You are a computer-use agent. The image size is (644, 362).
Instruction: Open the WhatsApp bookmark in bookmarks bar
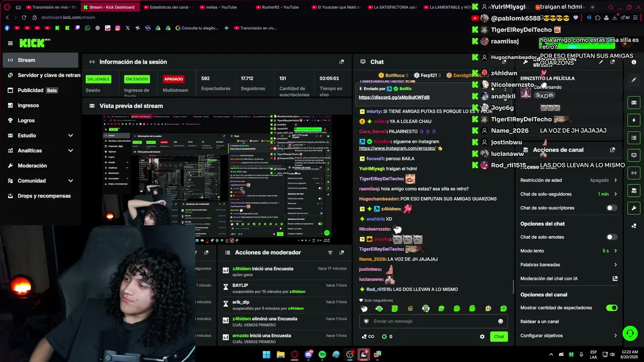click(88, 28)
